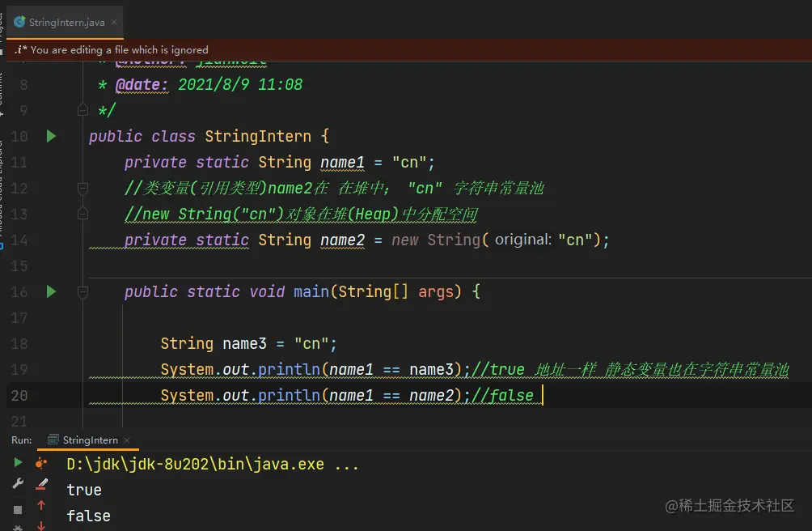This screenshot has height=531, width=812.
Task: Collapse the Javadoc comment fold marker at line 9
Action: pos(82,110)
